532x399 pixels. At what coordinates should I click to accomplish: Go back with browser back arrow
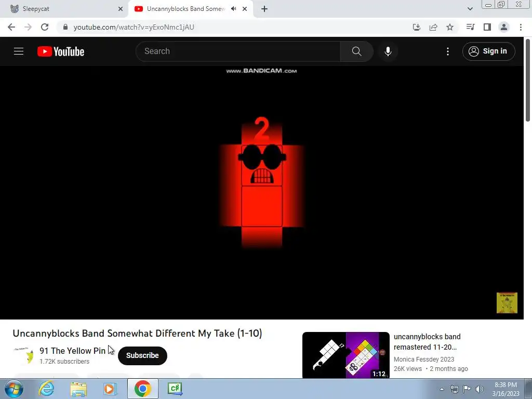click(x=11, y=27)
